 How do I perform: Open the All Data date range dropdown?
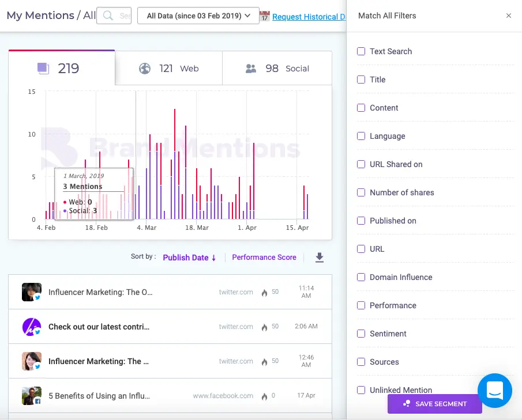pyautogui.click(x=198, y=16)
